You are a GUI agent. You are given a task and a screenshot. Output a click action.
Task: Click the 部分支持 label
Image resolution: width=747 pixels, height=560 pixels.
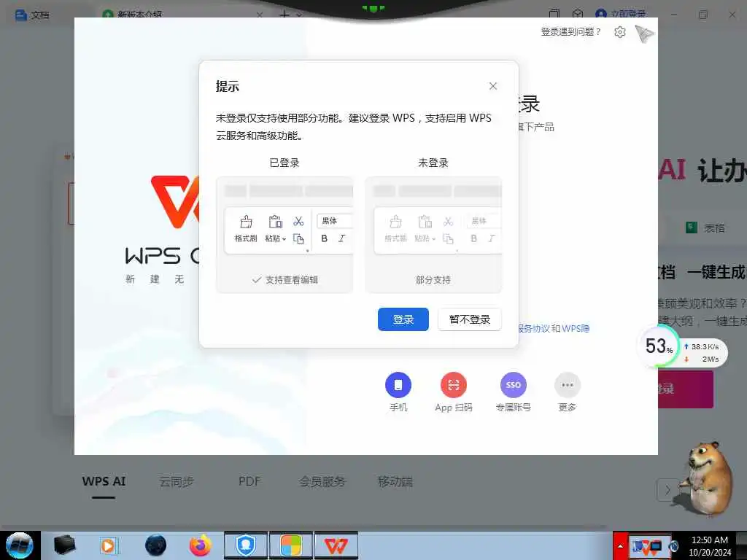[433, 280]
